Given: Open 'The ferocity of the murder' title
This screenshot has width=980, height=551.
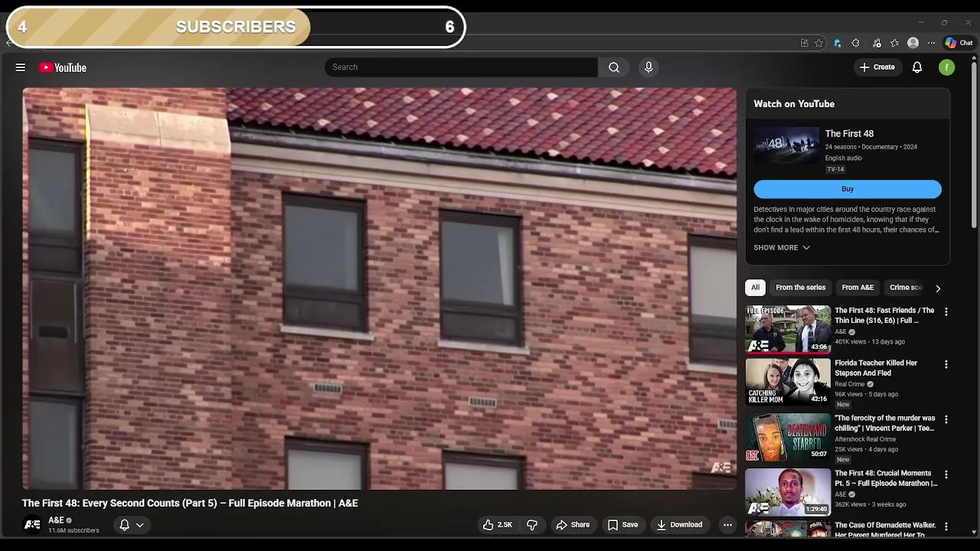Looking at the screenshot, I should pyautogui.click(x=884, y=423).
